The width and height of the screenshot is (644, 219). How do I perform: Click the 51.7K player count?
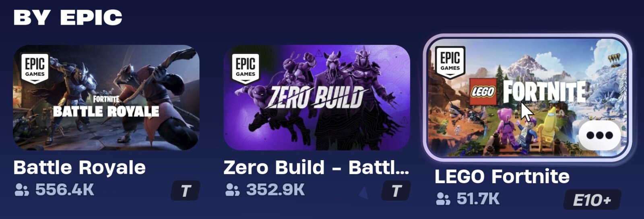click(478, 198)
